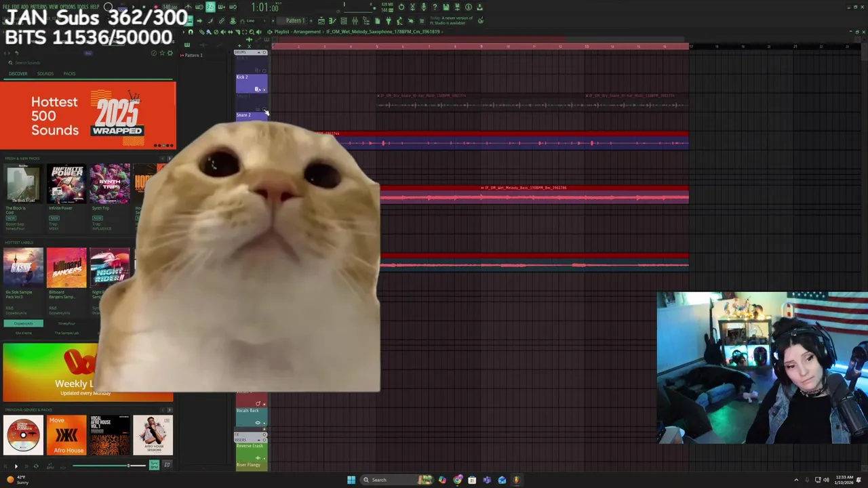Click the plug icon in shortcut toolbar
Screen dimensions: 868x488
(x=389, y=21)
